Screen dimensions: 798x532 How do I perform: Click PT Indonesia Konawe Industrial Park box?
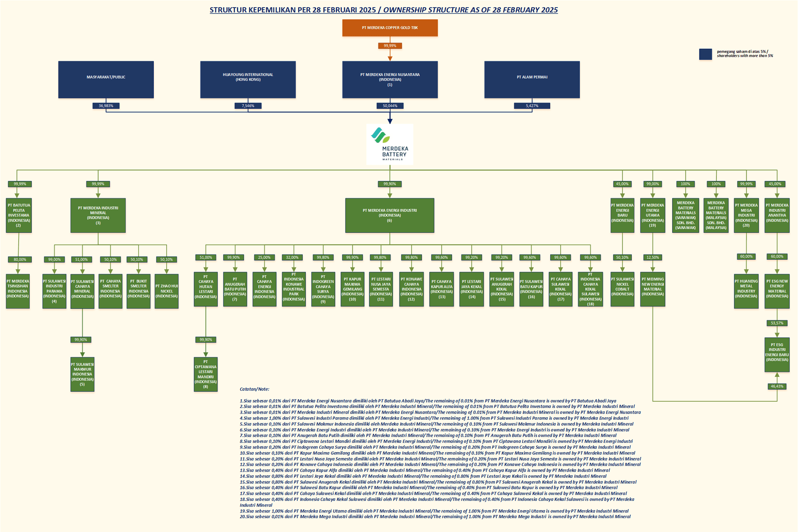294,289
